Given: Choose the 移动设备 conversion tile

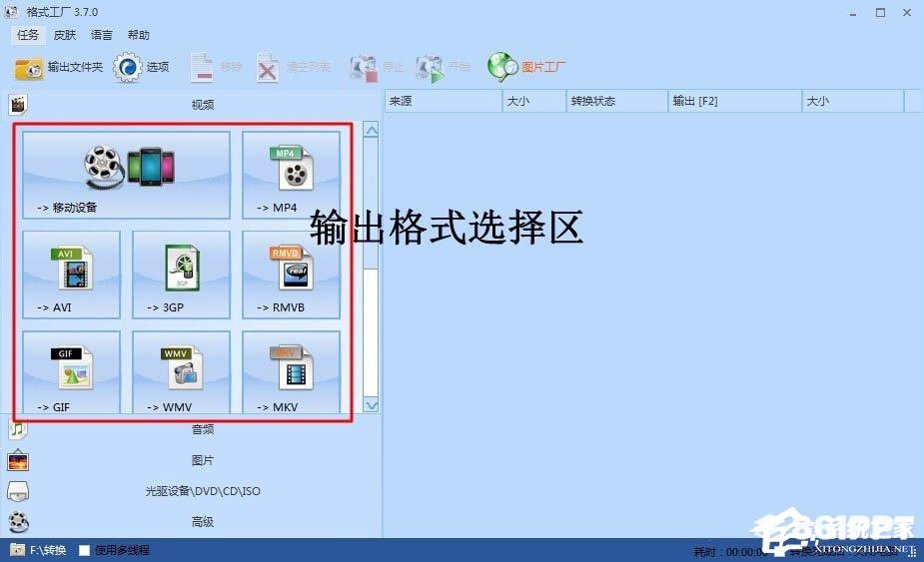Looking at the screenshot, I should 126,175.
